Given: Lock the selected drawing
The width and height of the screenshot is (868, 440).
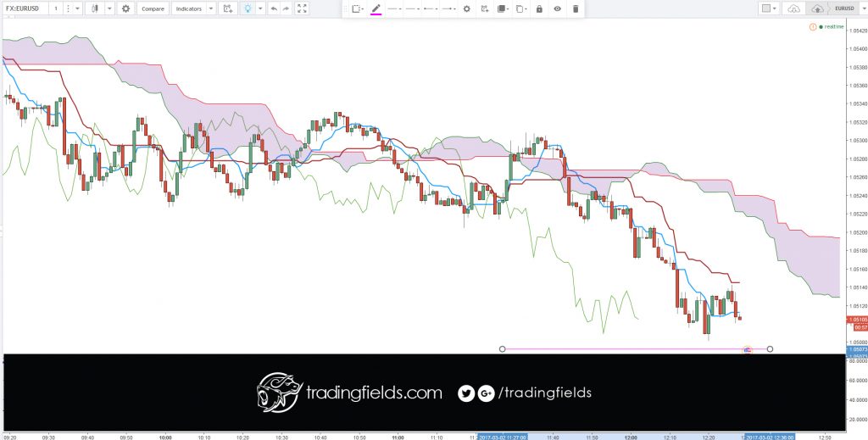Looking at the screenshot, I should point(539,8).
